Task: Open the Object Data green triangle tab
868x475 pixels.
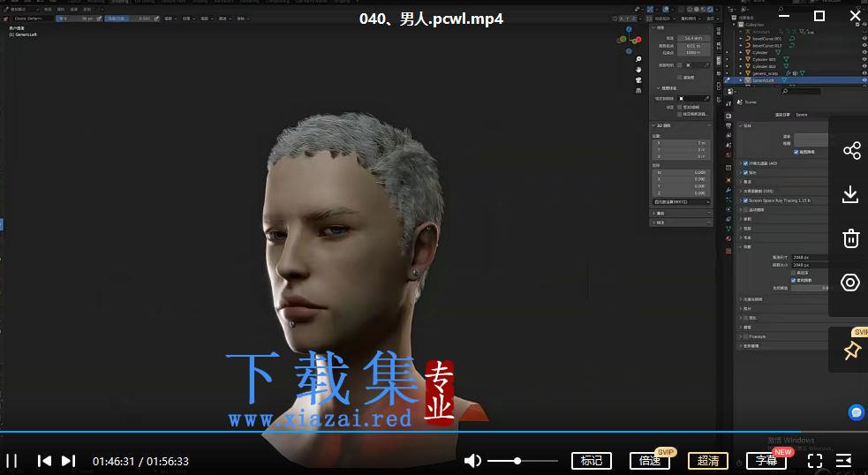Action: (x=728, y=229)
